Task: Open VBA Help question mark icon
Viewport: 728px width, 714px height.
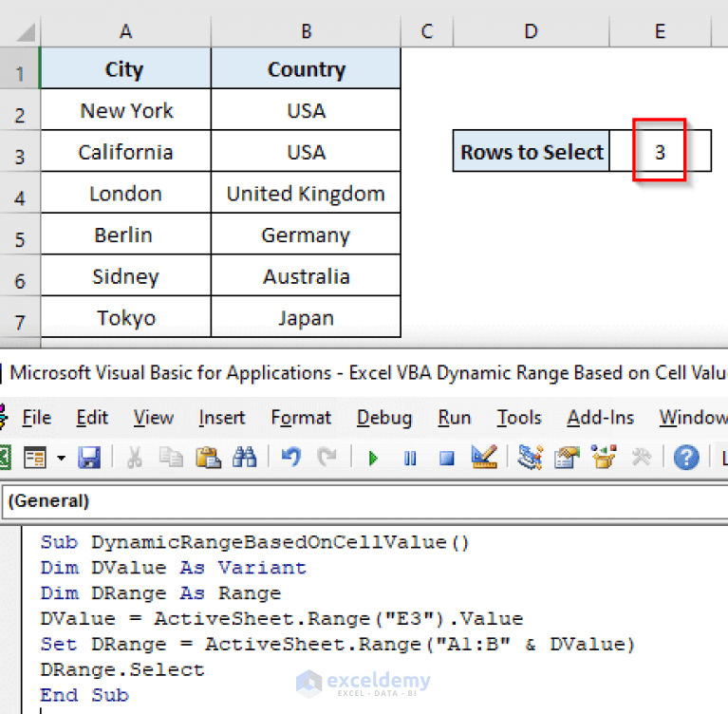Action: click(686, 458)
